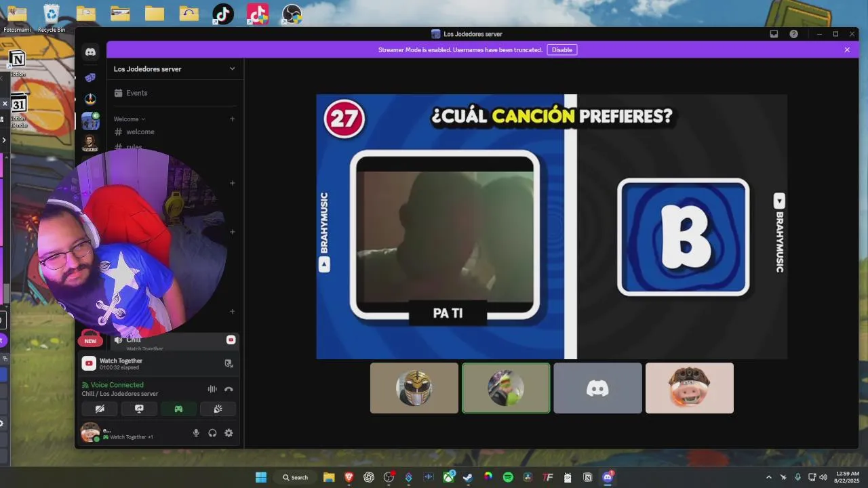Disable Streamer Mode from the banner
Screen dimensions: 868x488
[561, 49]
